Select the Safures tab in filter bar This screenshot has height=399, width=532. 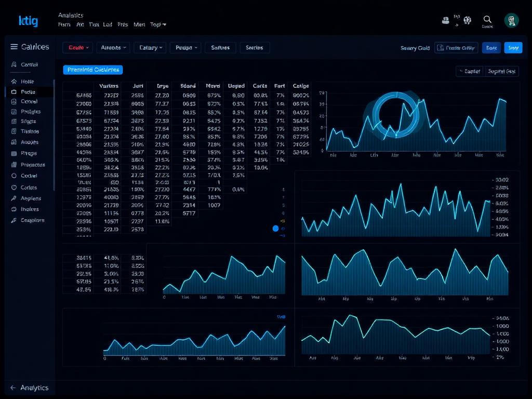click(x=220, y=47)
